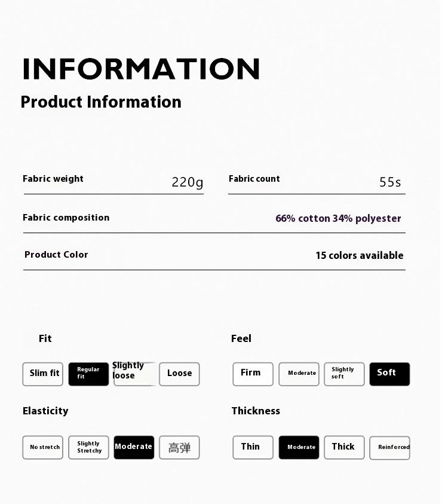
Task: Choose No stretch elasticity
Action: coord(43,447)
